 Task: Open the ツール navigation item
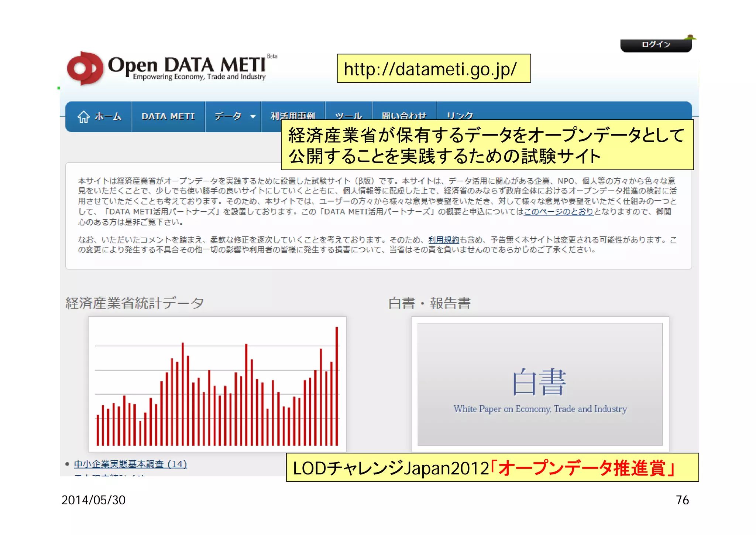348,116
